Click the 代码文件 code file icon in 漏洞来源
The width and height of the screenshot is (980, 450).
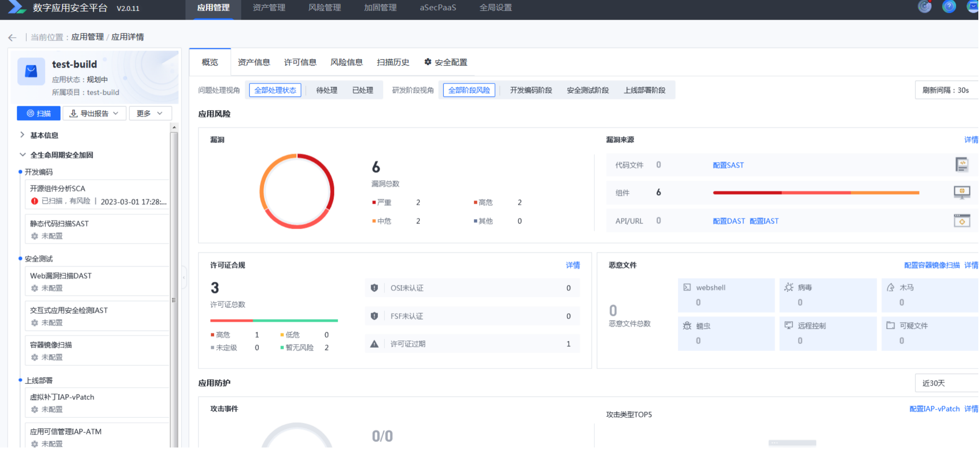click(x=962, y=164)
